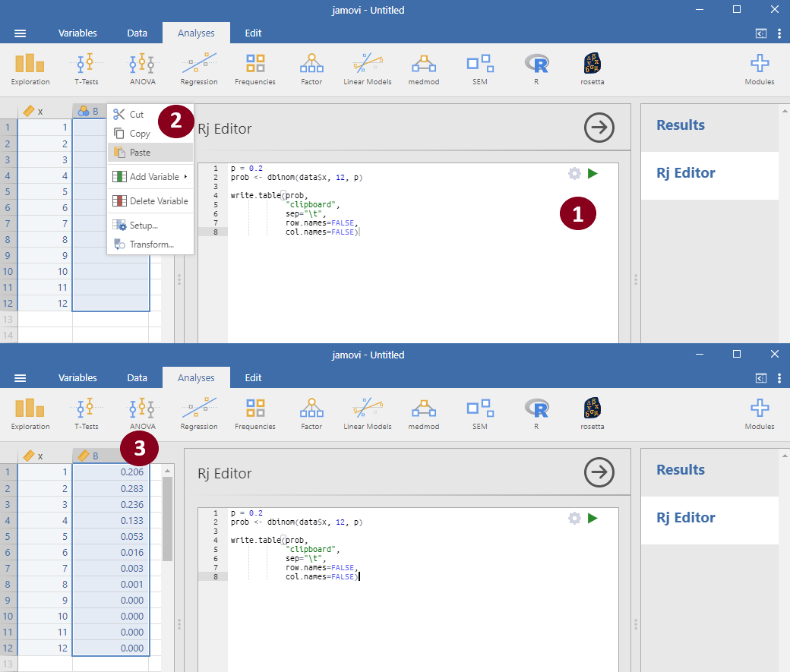Open Modules library in top window
Image resolution: width=790 pixels, height=672 pixels.
pyautogui.click(x=760, y=70)
